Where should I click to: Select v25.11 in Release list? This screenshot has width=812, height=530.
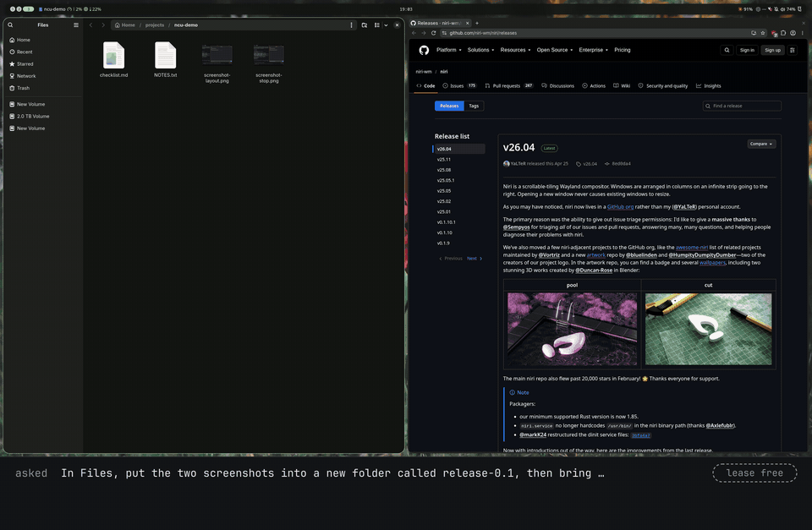coord(444,160)
